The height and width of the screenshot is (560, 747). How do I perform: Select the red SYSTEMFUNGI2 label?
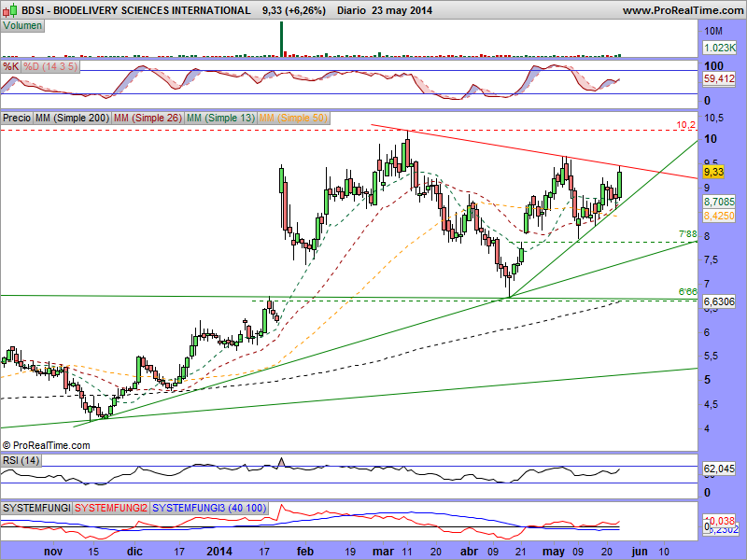[111, 508]
